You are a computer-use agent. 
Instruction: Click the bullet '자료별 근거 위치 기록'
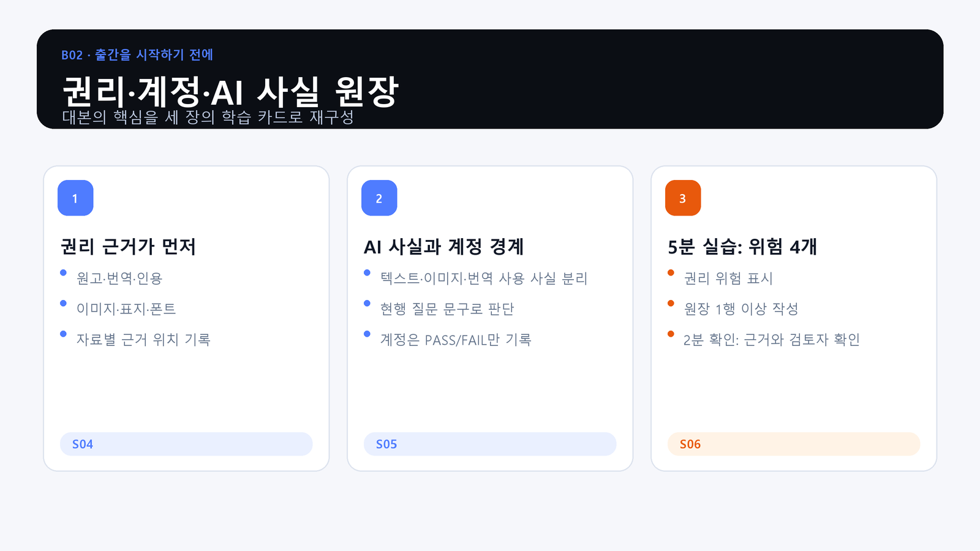pos(143,339)
